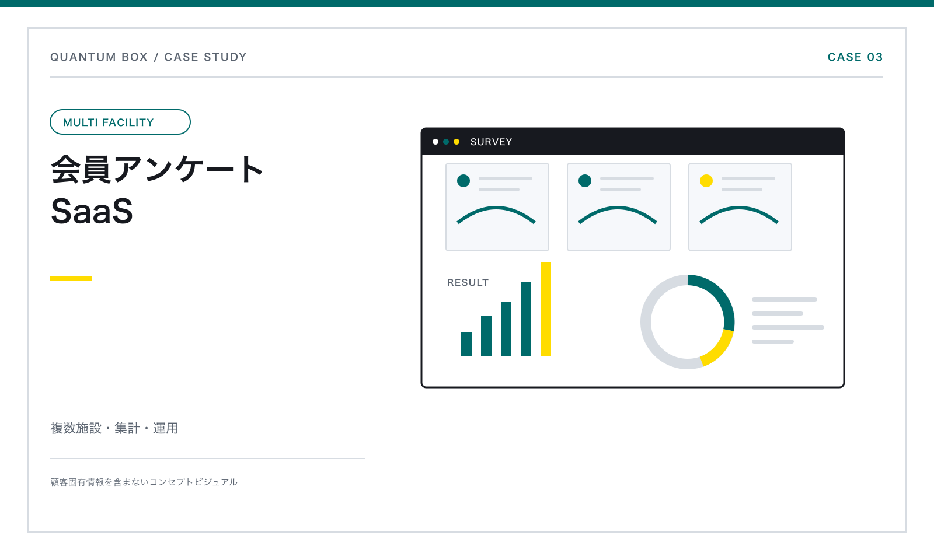The height and width of the screenshot is (560, 934).
Task: Open the first survey card with teal dot
Action: 497,207
